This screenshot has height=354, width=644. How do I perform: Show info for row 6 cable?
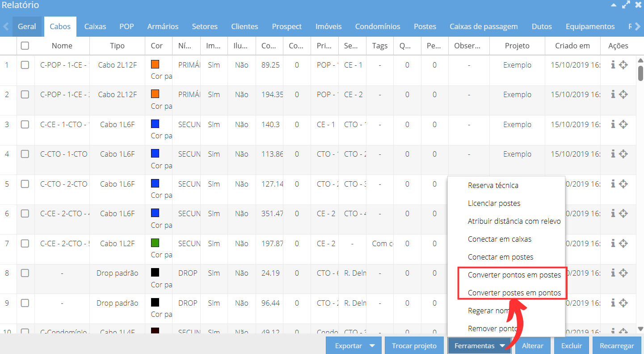click(x=613, y=213)
